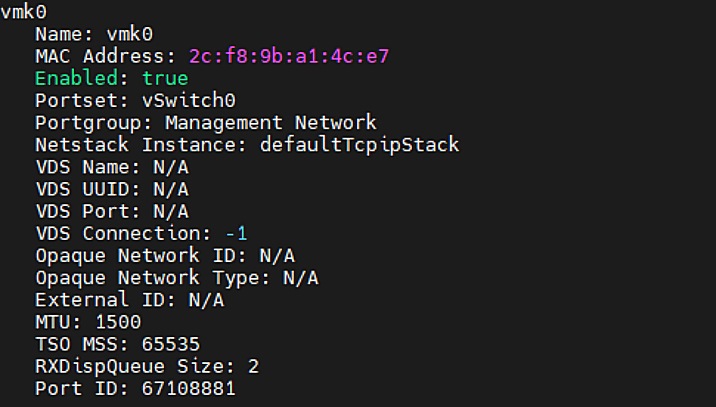Click the green 'Enabled' label
The height and width of the screenshot is (407, 716).
(80, 77)
